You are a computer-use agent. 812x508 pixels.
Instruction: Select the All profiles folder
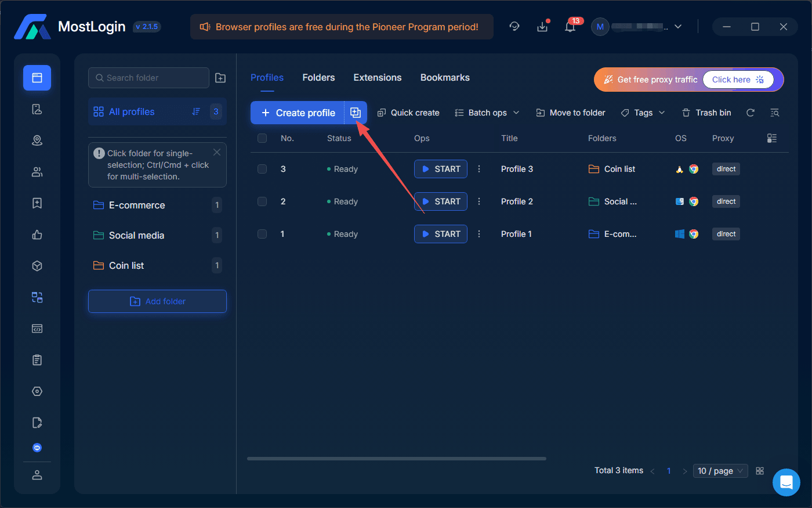[x=157, y=111]
